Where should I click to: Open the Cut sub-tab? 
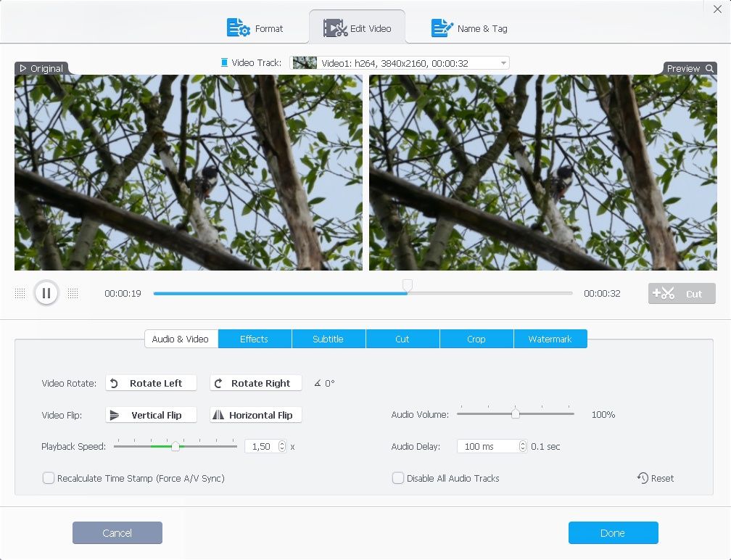pyautogui.click(x=402, y=339)
